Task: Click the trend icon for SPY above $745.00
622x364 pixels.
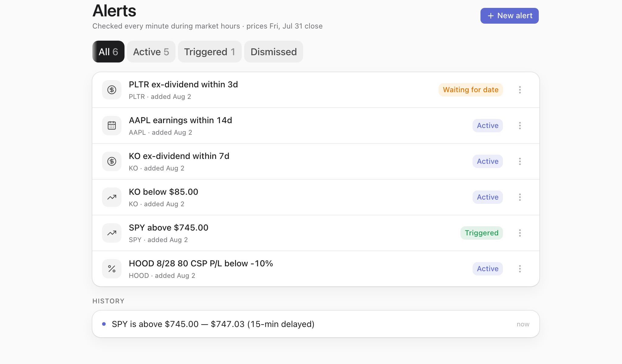Action: 112,233
